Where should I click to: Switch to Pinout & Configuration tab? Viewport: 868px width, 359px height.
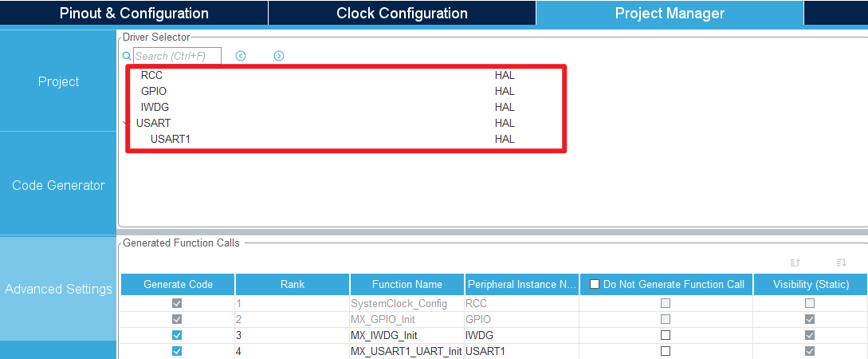[x=134, y=13]
